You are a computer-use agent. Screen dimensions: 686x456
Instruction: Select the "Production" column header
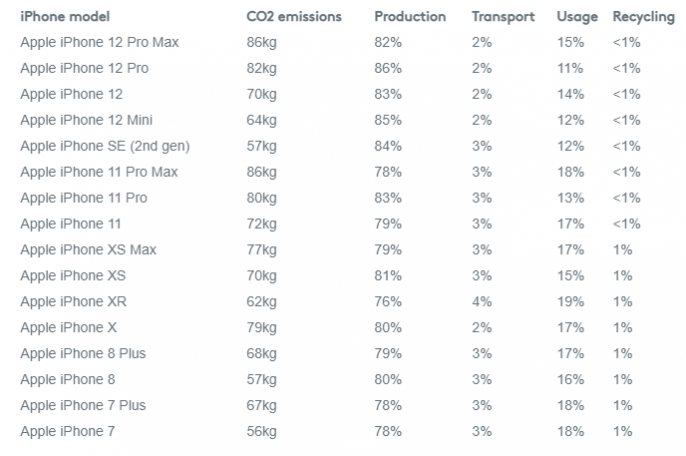410,17
